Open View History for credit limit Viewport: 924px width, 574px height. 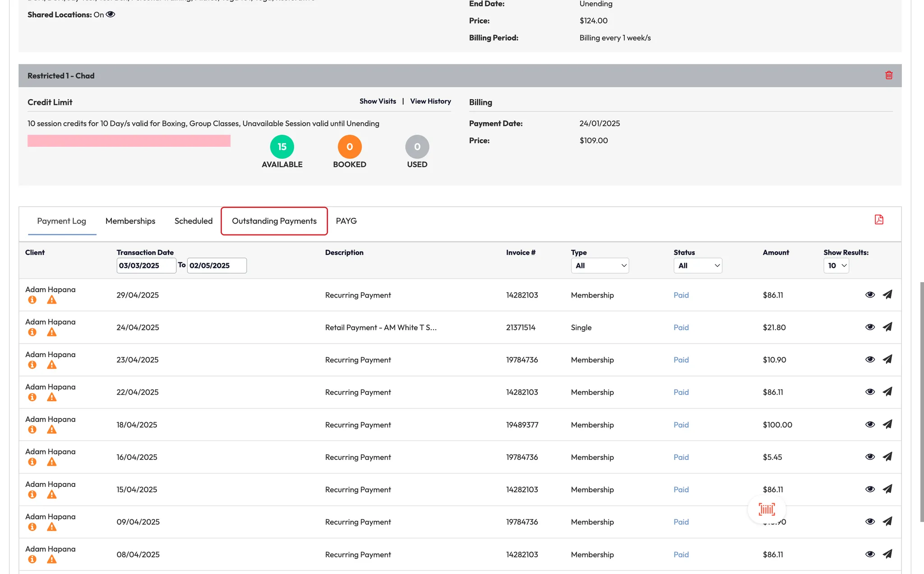[x=430, y=101]
